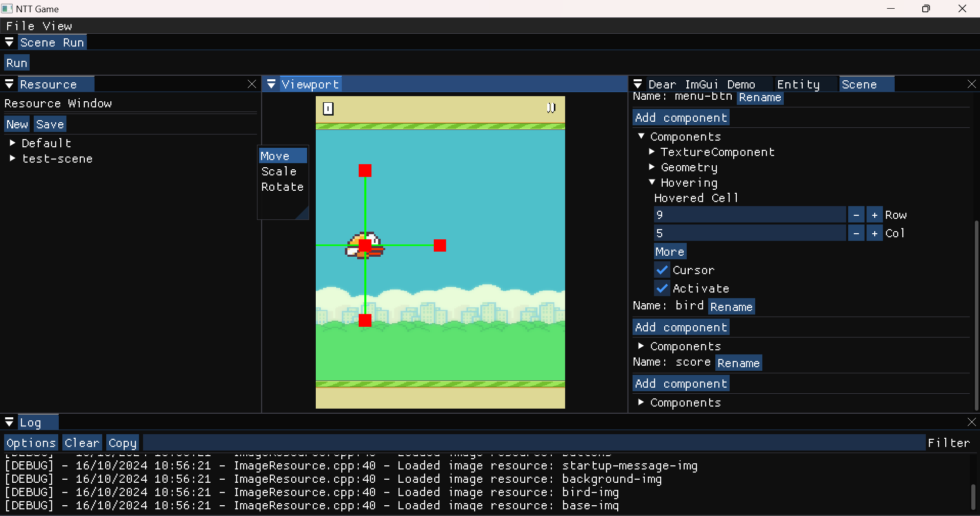Collapse the Scene Run window triangle

[x=9, y=42]
